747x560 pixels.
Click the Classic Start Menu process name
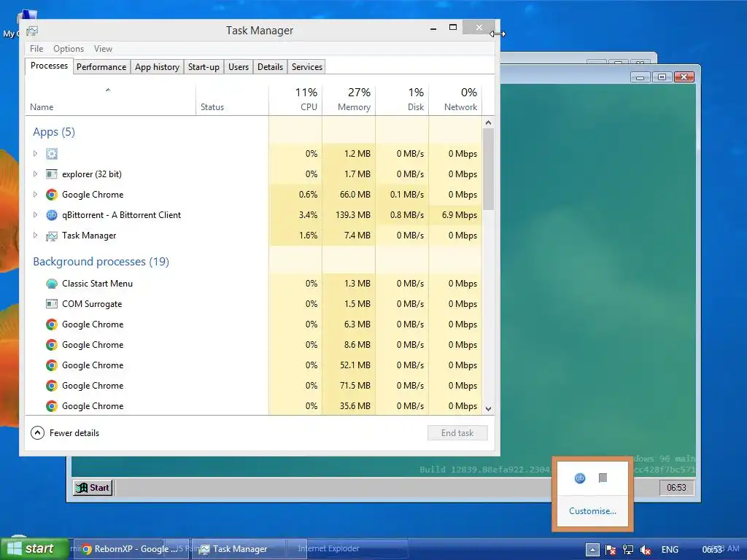(97, 284)
